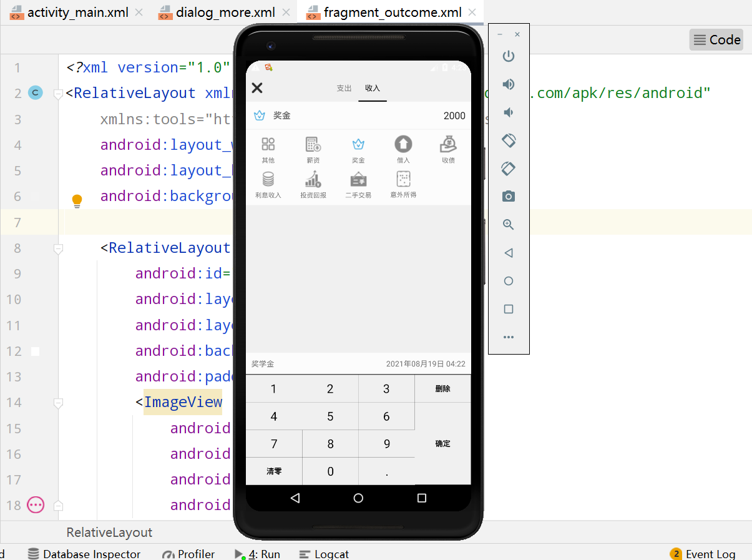The image size is (752, 560).
Task: Choose the 借入 borrow category icon
Action: (x=403, y=144)
